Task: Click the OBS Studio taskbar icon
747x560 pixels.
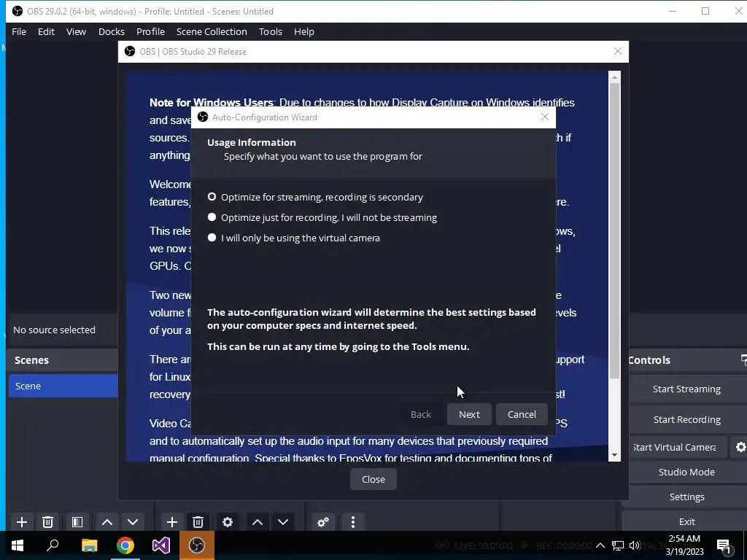Action: point(197,545)
